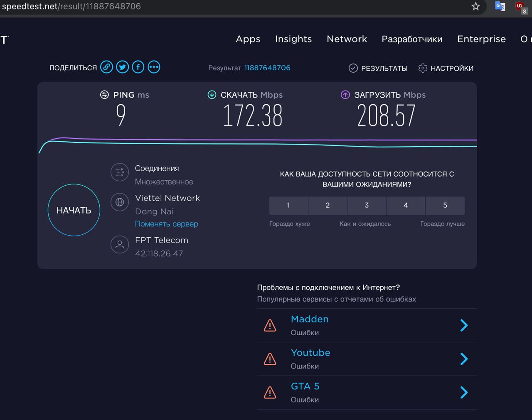
Task: Open more sharing options ellipsis icon
Action: click(x=154, y=67)
